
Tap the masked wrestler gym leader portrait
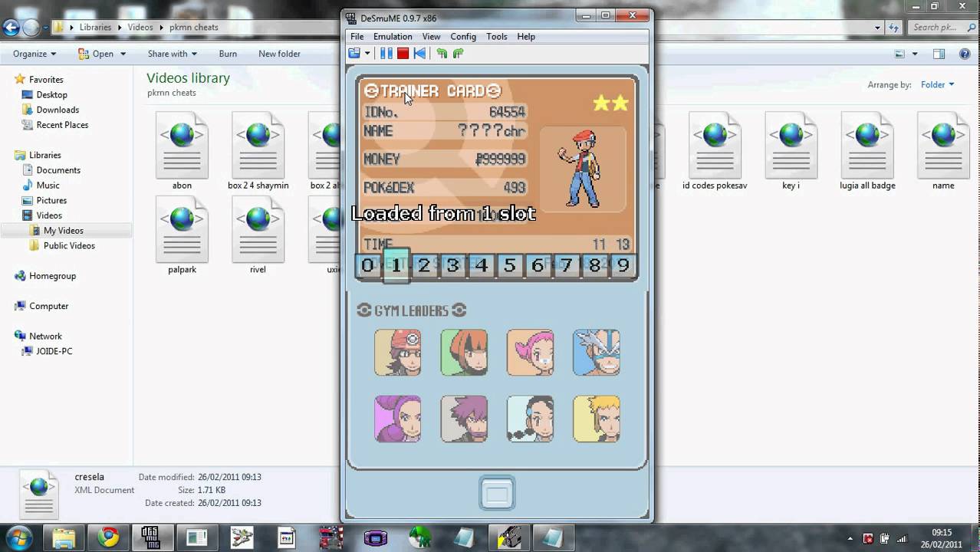coord(597,353)
